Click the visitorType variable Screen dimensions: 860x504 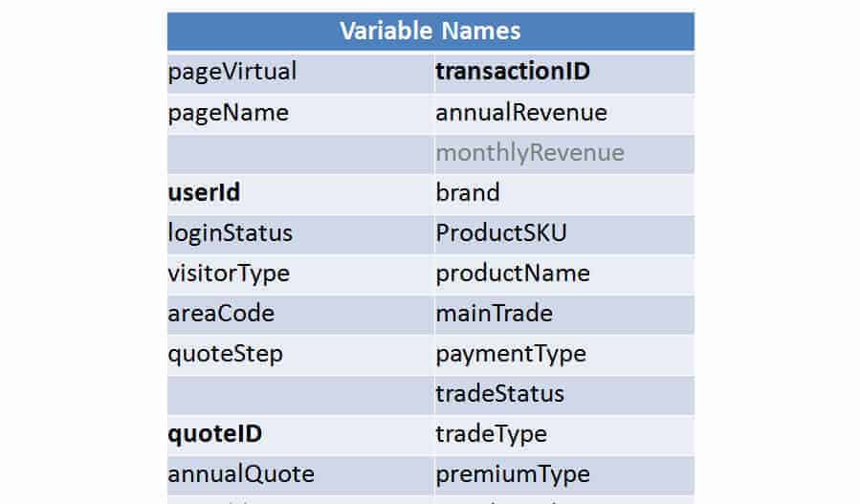click(229, 274)
